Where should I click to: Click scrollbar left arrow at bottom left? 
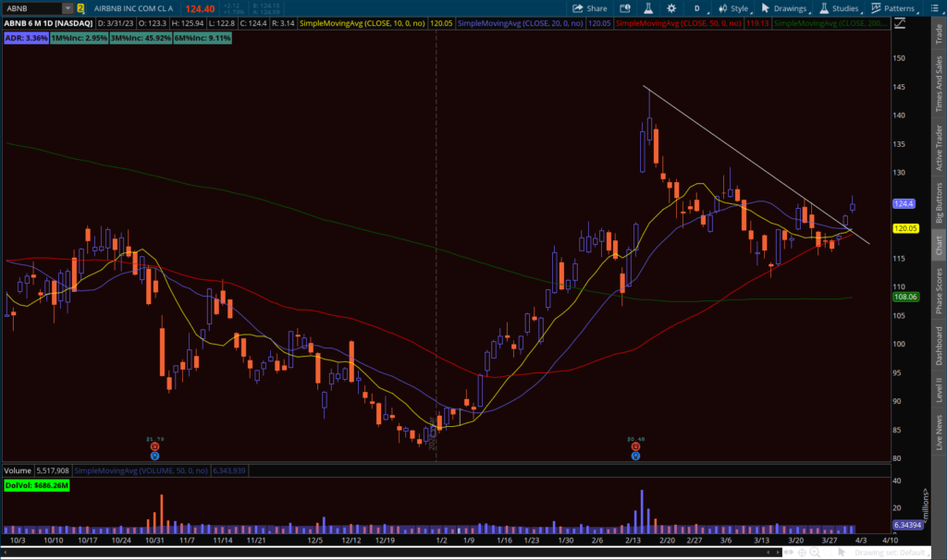coord(5,553)
